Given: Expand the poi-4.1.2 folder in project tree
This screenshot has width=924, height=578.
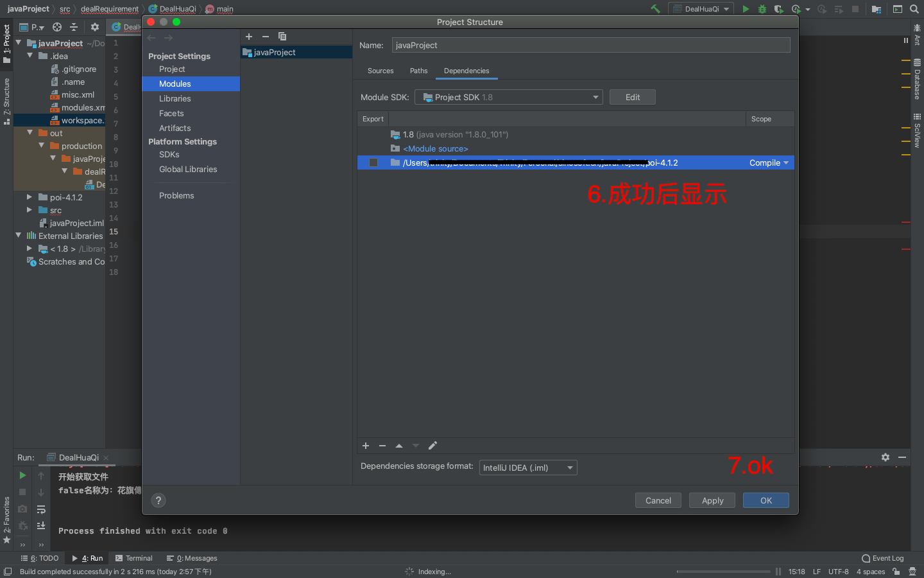Looking at the screenshot, I should tap(29, 197).
